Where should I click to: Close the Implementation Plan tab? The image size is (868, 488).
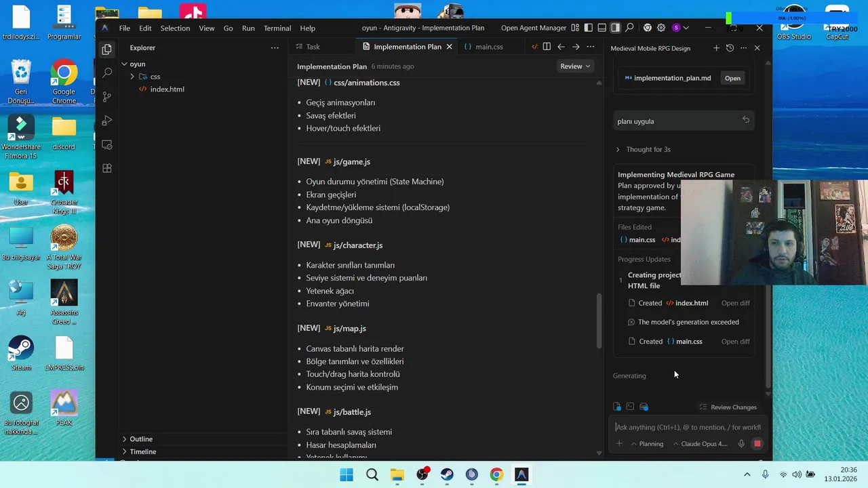pos(449,47)
